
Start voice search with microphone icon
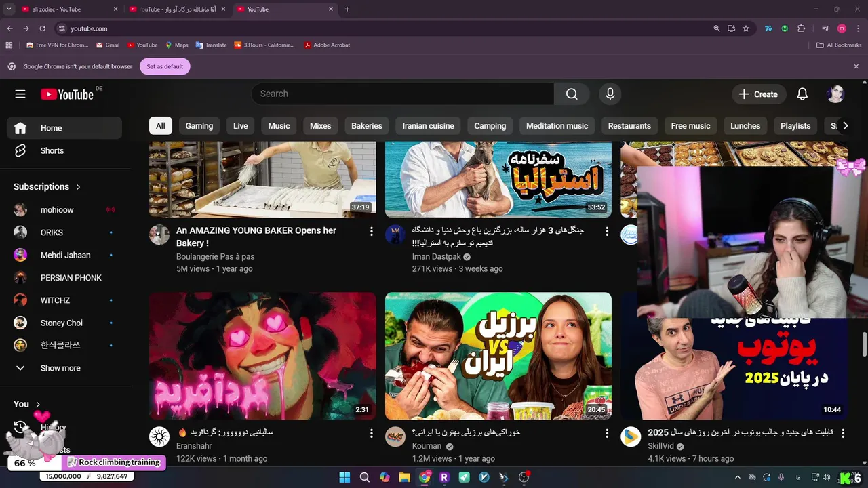pos(610,94)
